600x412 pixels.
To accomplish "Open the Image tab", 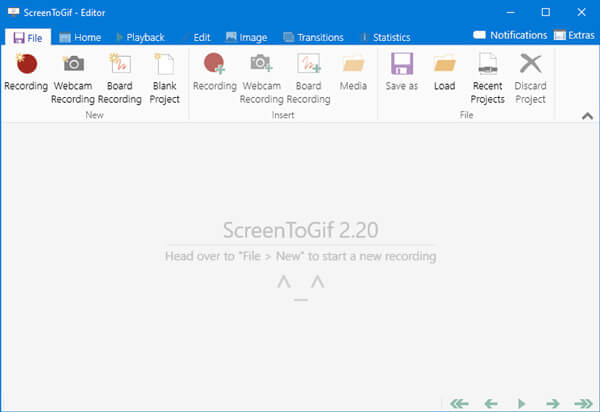I will click(x=246, y=37).
